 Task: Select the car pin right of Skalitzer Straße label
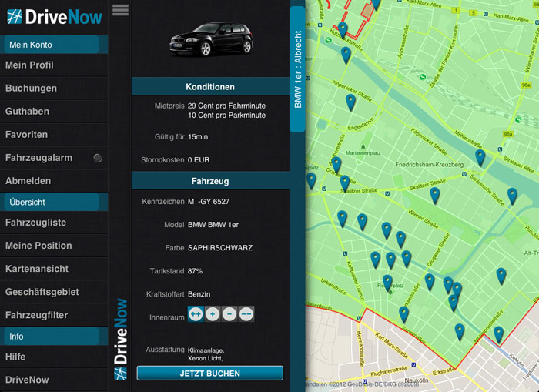click(x=434, y=196)
